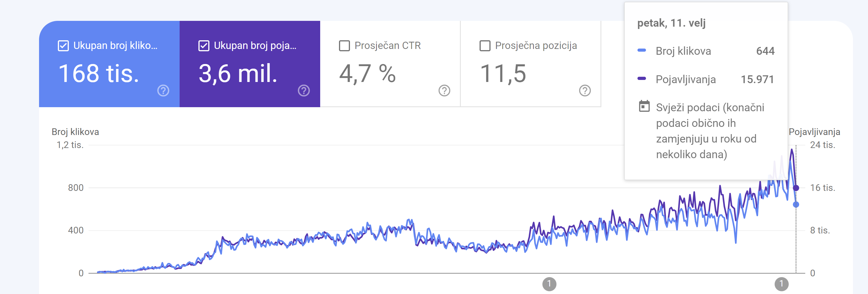Click the 4,7 % average CTR value

coord(367,74)
